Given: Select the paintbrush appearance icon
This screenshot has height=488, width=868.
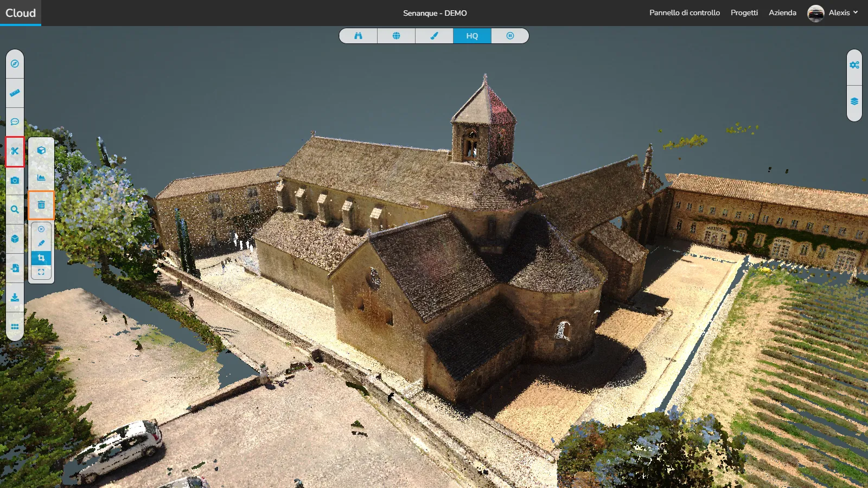Looking at the screenshot, I should 434,36.
